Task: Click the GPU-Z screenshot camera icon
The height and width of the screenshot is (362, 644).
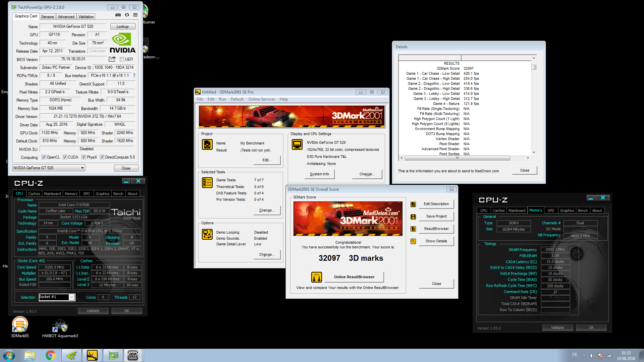Action: 118,15
